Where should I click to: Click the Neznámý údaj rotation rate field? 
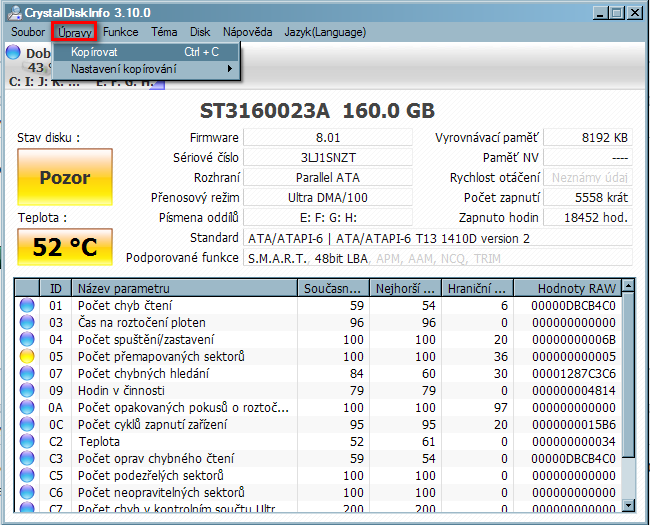(x=588, y=177)
